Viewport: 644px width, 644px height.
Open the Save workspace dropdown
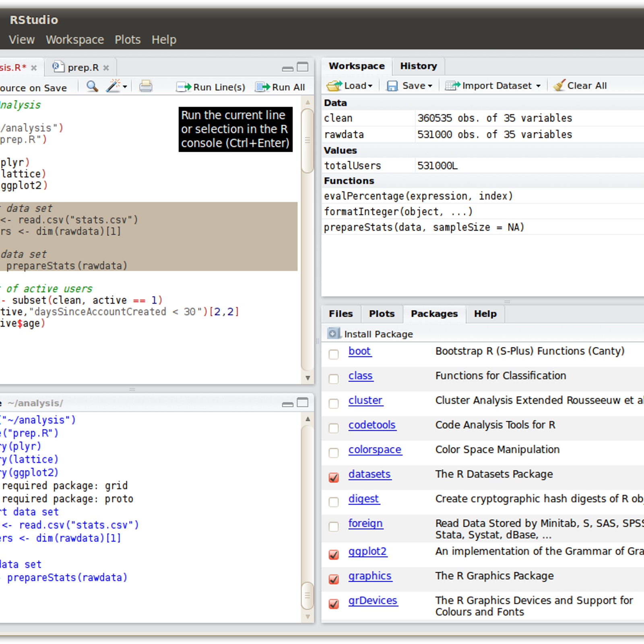409,86
